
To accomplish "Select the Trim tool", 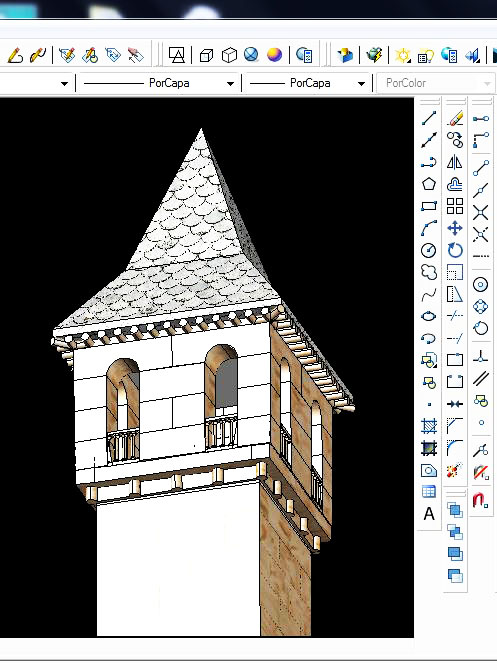I will point(455,316).
